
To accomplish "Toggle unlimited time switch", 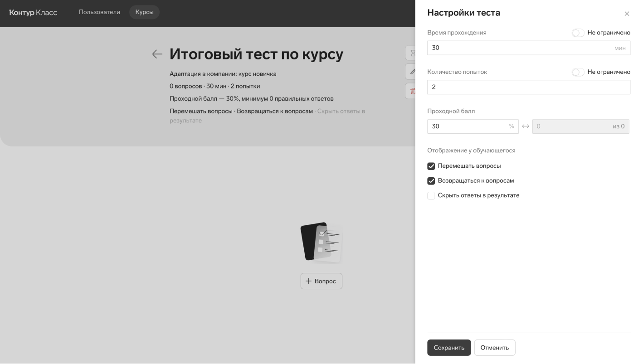I will (578, 33).
